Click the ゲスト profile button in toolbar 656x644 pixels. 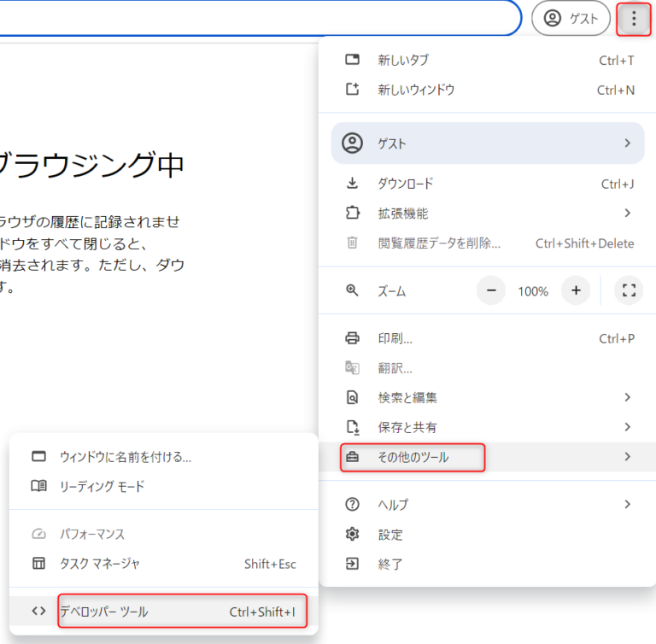[x=571, y=19]
